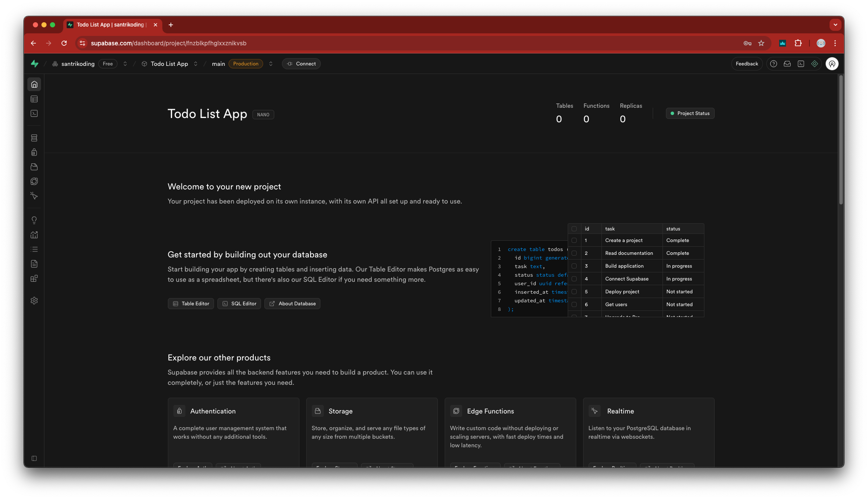Go back in browser history

pos(33,43)
